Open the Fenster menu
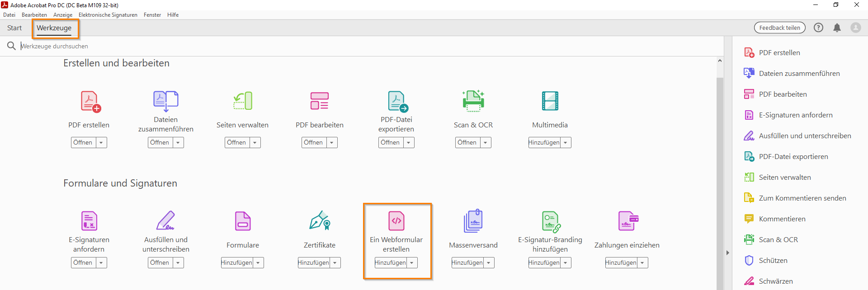Image resolution: width=868 pixels, height=290 pixels. point(152,15)
